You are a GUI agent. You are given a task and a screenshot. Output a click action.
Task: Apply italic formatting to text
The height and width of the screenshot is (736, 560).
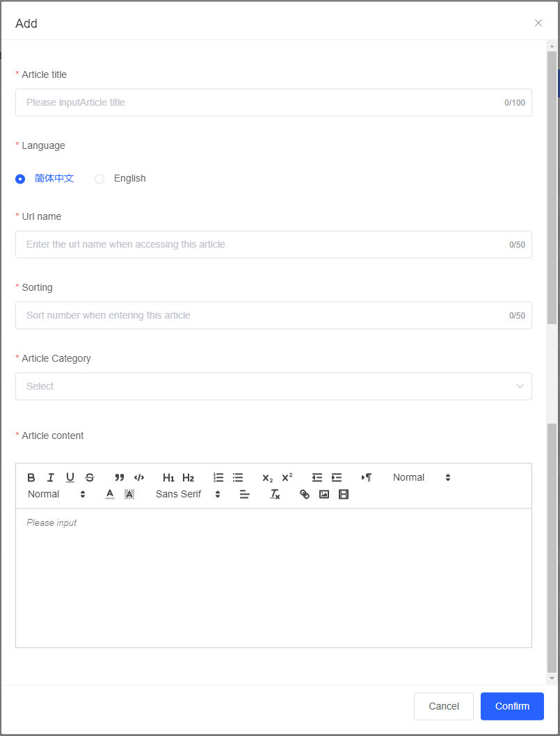(51, 477)
